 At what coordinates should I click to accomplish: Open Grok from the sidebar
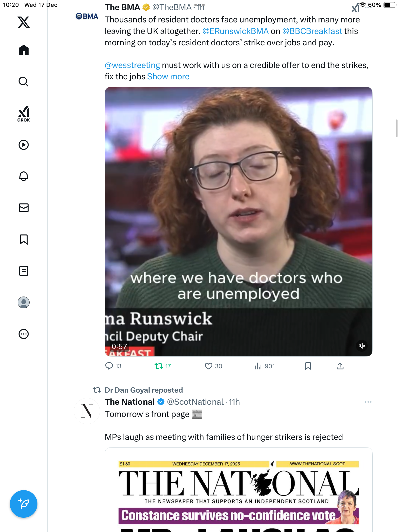24,114
